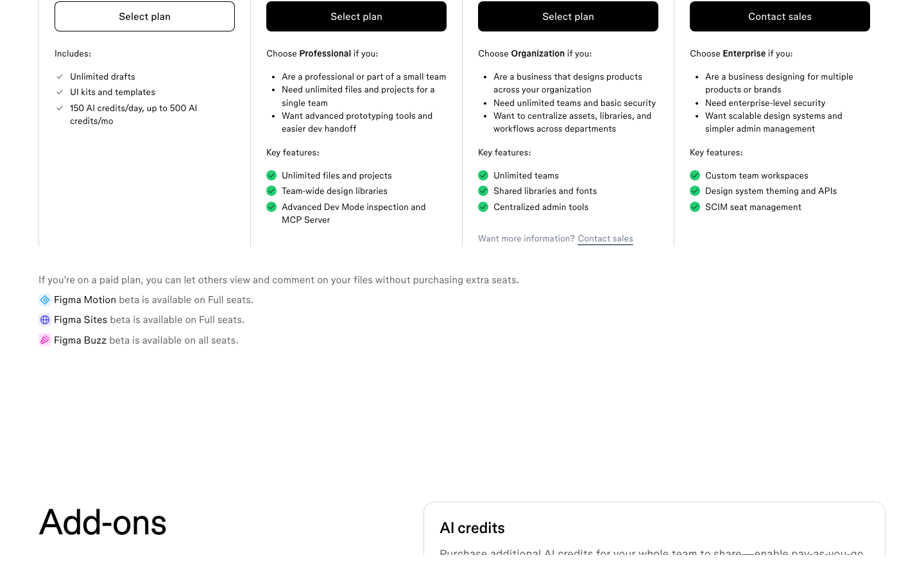The width and height of the screenshot is (924, 578).
Task: Click green check beside Centralized admin tools
Action: (x=483, y=207)
